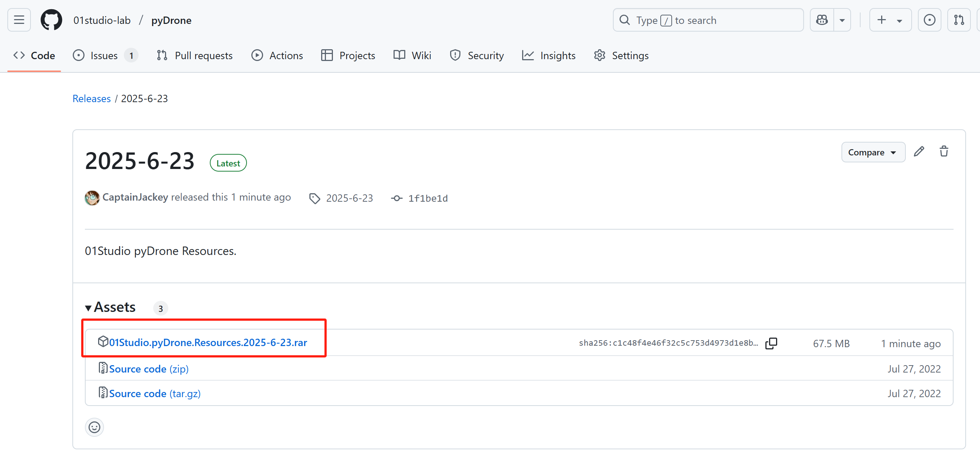
Task: Click the Issues count badge 1
Action: tap(131, 55)
